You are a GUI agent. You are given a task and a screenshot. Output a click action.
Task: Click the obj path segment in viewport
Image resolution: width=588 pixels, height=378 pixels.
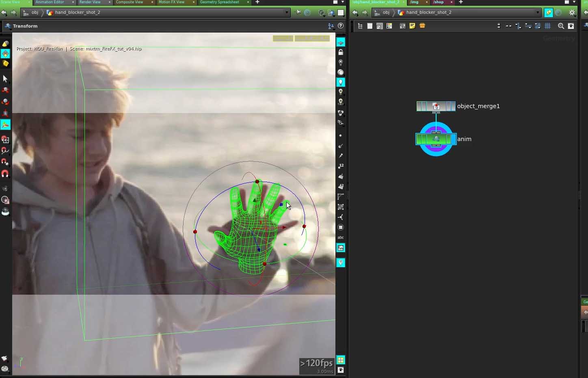point(35,13)
